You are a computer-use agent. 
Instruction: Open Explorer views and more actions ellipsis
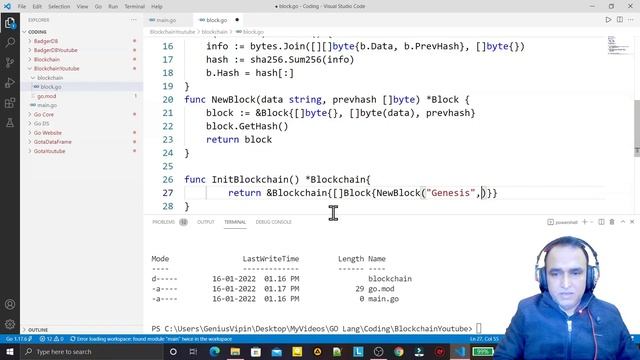[133, 20]
